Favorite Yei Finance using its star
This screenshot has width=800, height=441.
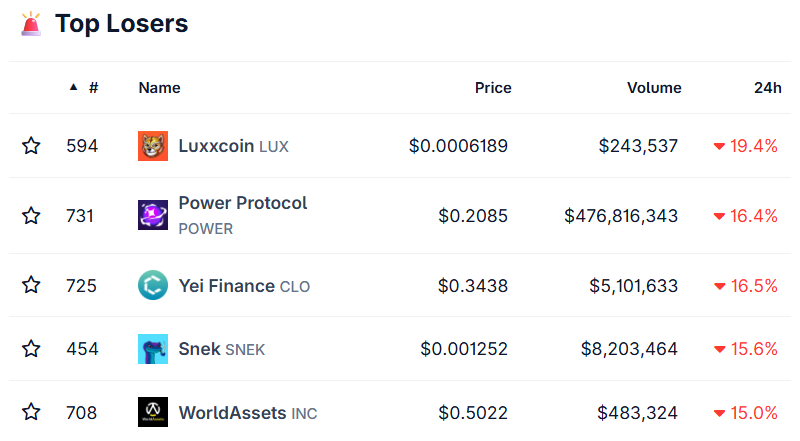point(31,286)
